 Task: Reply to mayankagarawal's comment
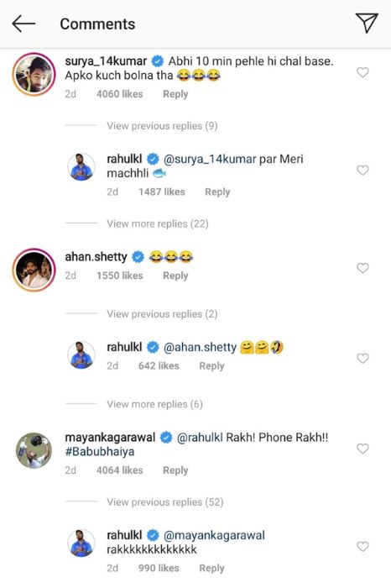coord(175,470)
